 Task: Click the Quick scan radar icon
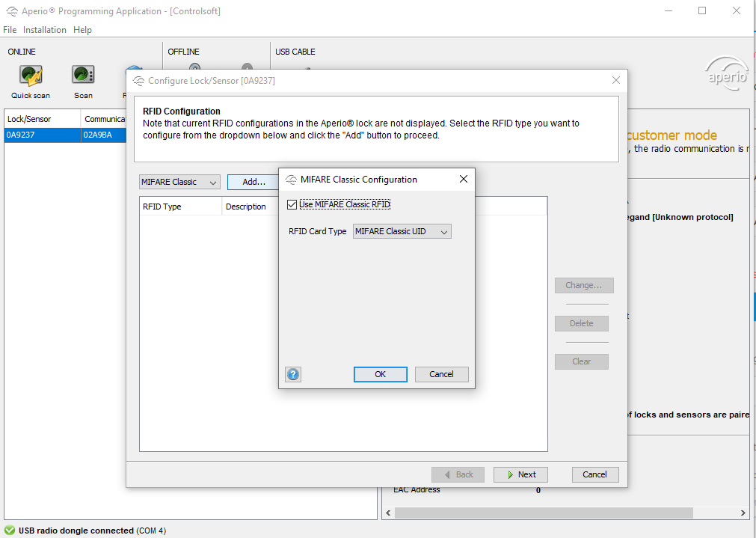pos(31,75)
